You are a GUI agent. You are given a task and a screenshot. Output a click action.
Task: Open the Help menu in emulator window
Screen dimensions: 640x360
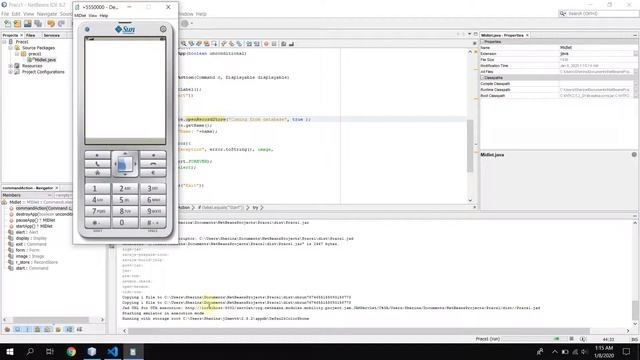104,16
